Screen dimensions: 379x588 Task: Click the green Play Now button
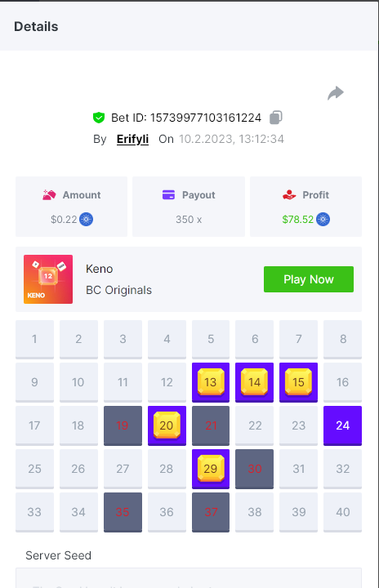(309, 279)
